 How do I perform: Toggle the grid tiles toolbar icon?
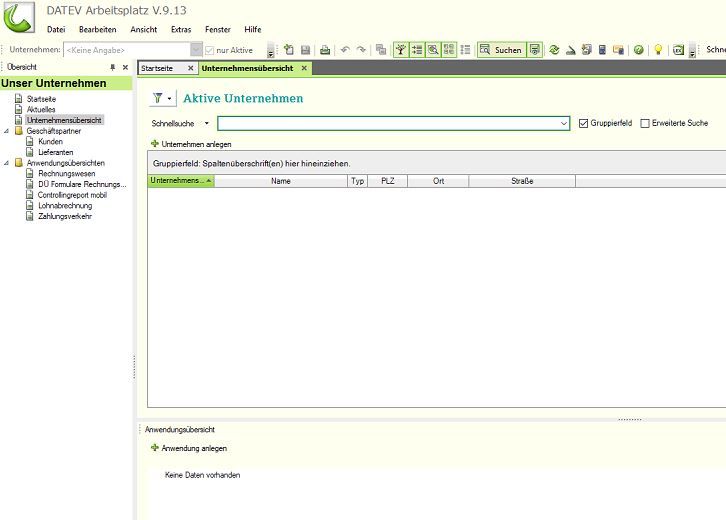point(449,50)
